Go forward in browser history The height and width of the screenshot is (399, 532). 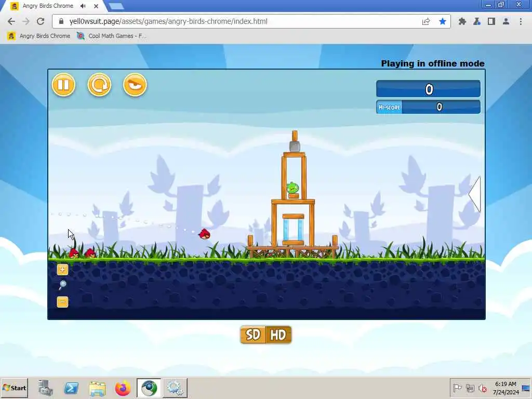26,21
